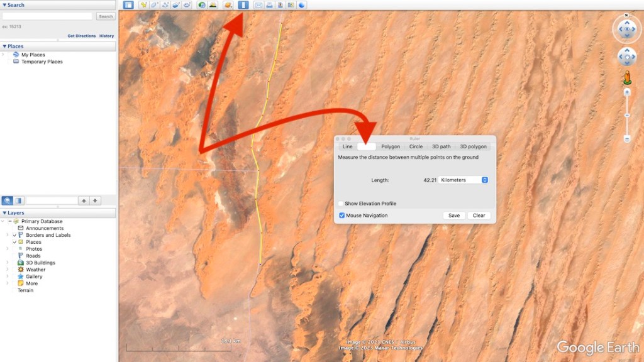This screenshot has height=362, width=644.
Task: Toggle the sidebar with the toolbar icon
Action: (128, 5)
